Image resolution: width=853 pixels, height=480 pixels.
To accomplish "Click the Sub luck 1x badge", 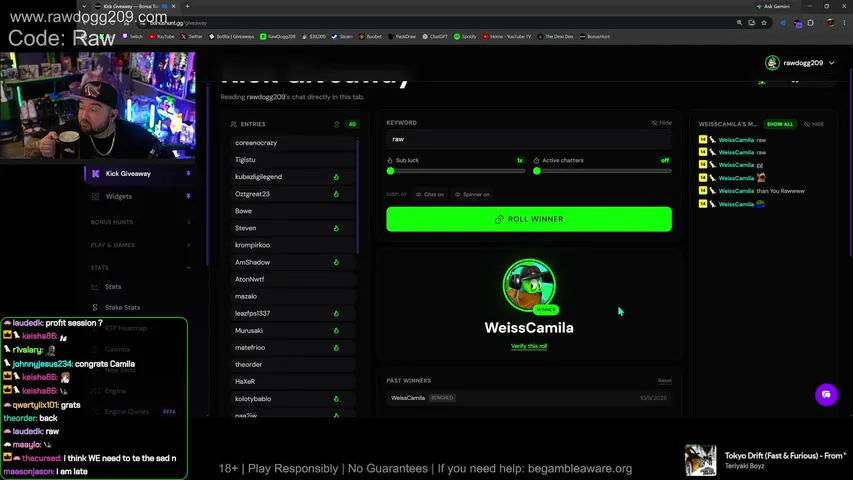I will coord(520,161).
